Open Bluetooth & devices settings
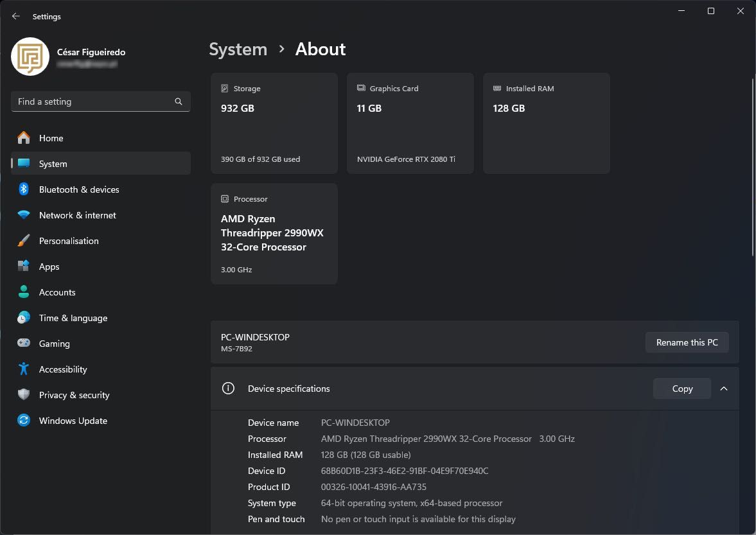The width and height of the screenshot is (756, 535). click(100, 189)
